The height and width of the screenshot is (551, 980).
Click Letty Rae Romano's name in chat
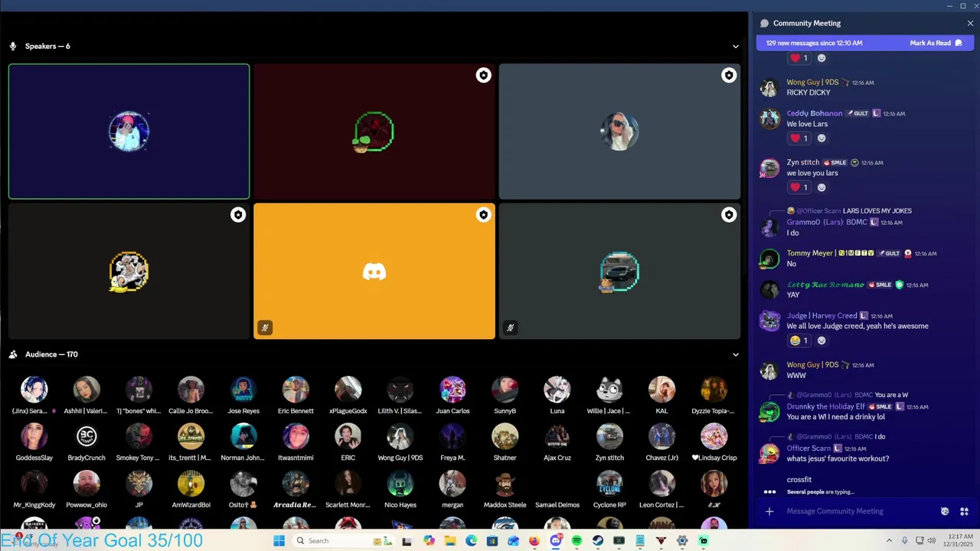825,285
